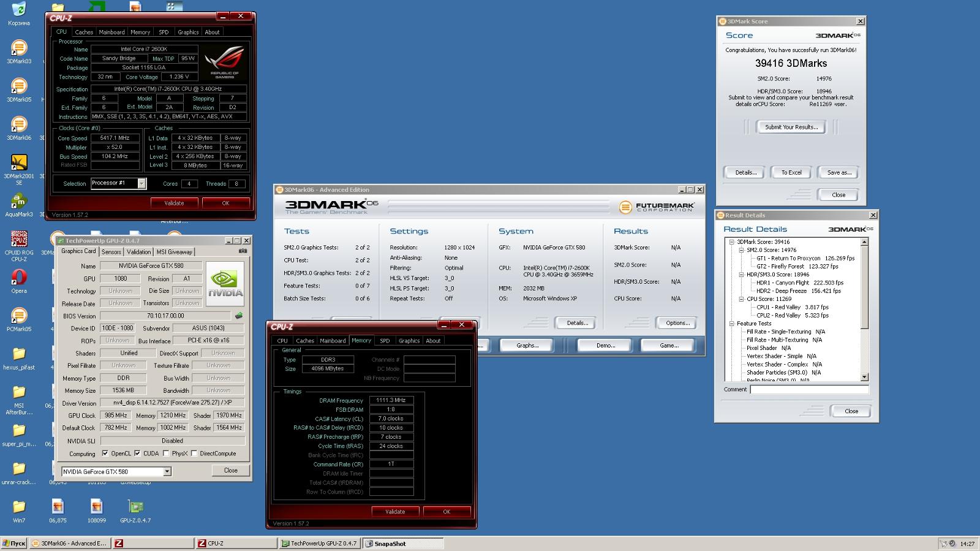The height and width of the screenshot is (551, 980).
Task: Click the To Excel button
Action: [x=791, y=172]
